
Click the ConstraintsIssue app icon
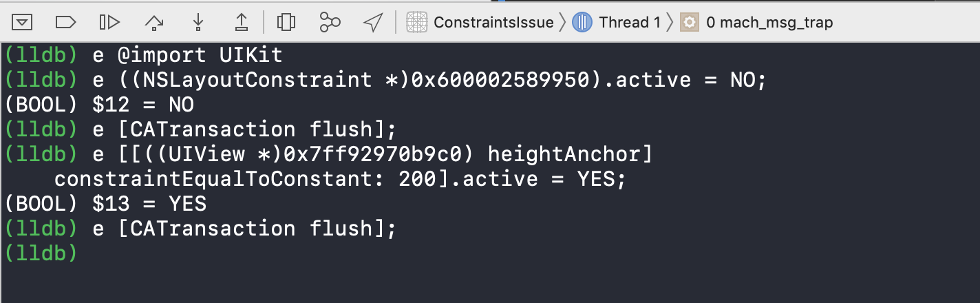pyautogui.click(x=417, y=23)
